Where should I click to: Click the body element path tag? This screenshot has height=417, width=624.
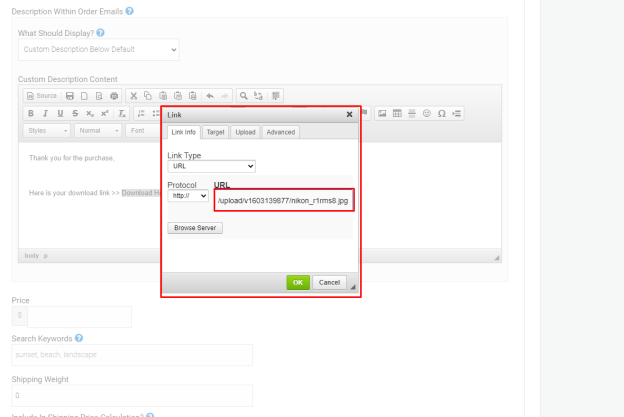pyautogui.click(x=31, y=255)
